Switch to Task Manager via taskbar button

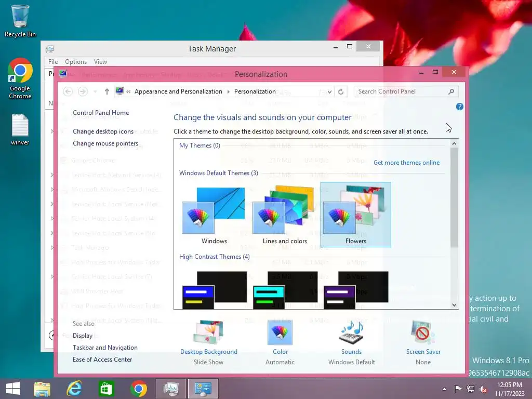(x=170, y=389)
